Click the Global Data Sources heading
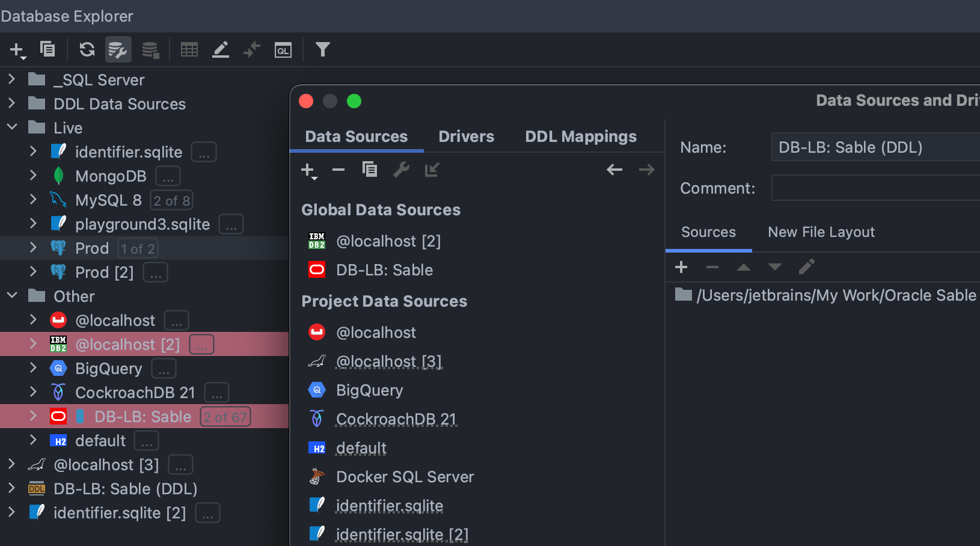Image resolution: width=980 pixels, height=546 pixels. click(x=381, y=210)
